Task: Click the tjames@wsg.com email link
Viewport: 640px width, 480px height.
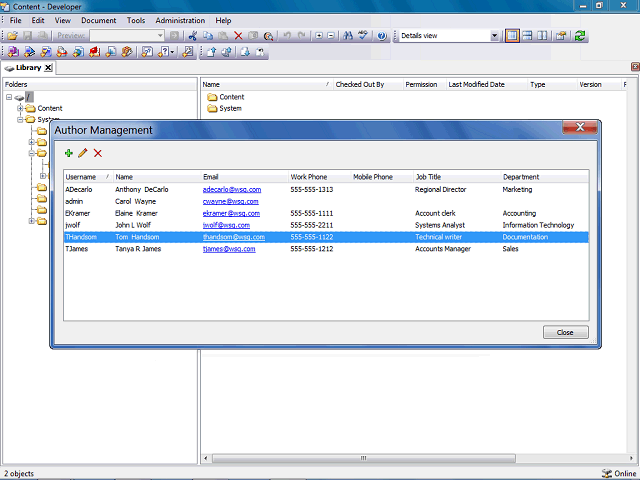Action: (229, 249)
